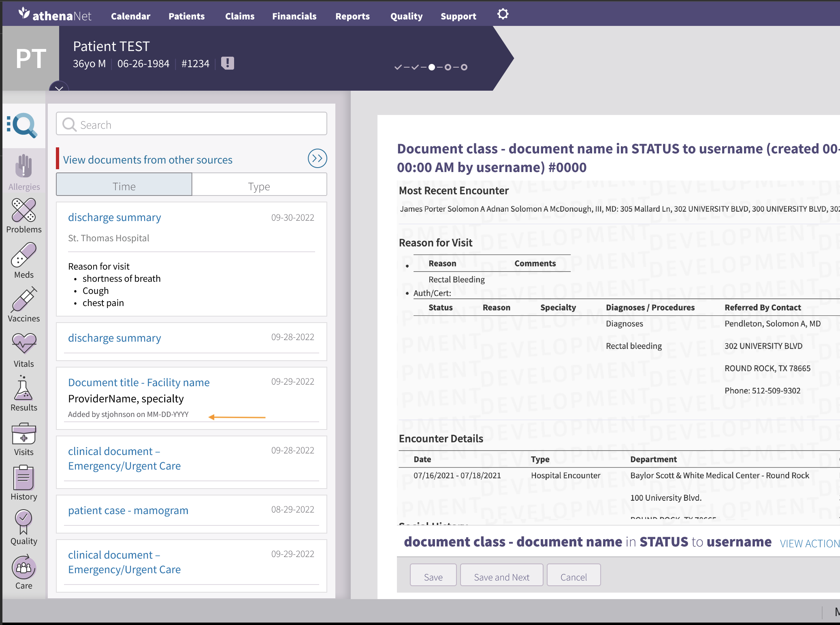Open the Quality menu in top bar
This screenshot has width=840, height=625.
406,16
